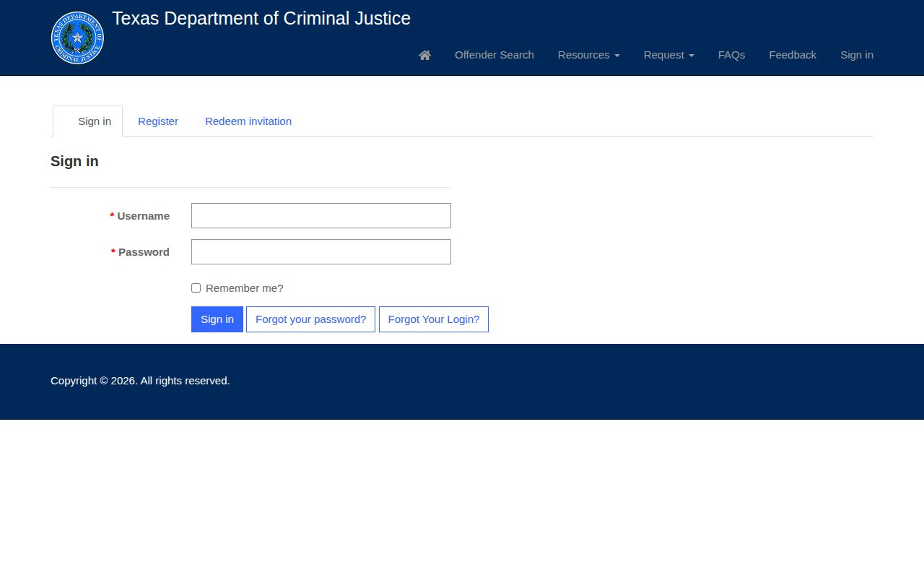Click the blue Sign in button

coord(217,319)
